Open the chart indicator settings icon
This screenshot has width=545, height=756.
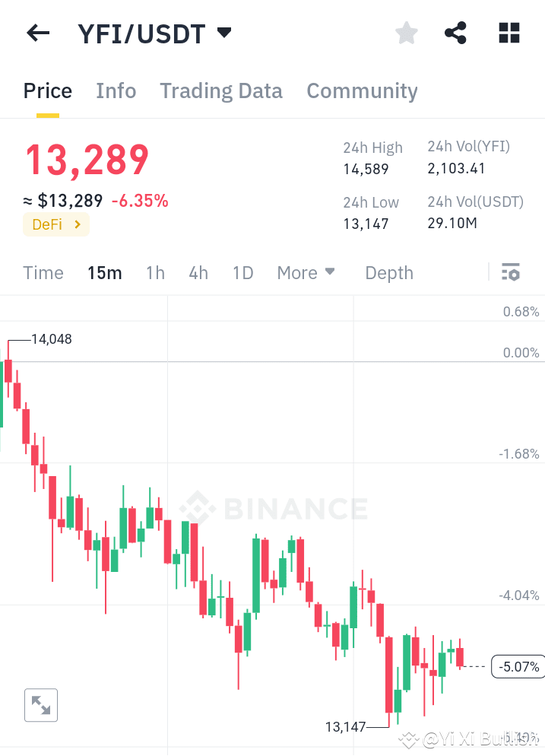(x=511, y=272)
